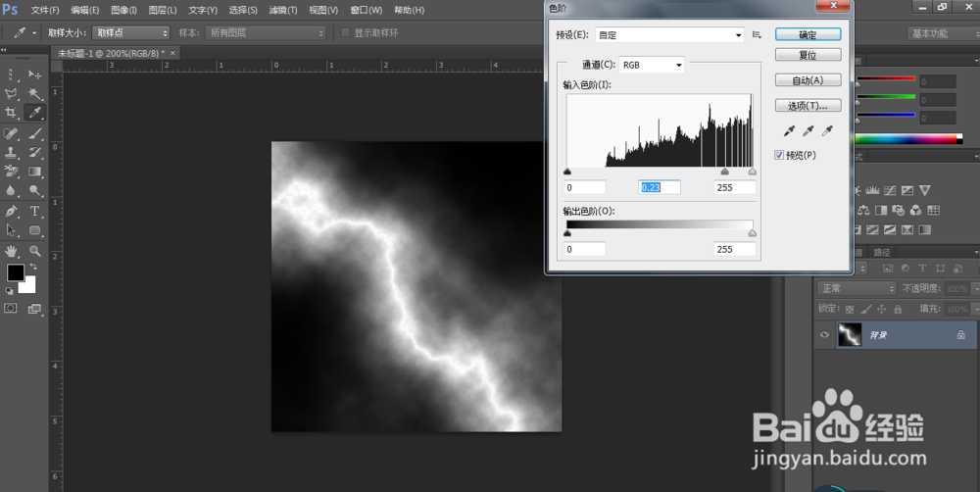Select the History Brush tool

(x=35, y=152)
